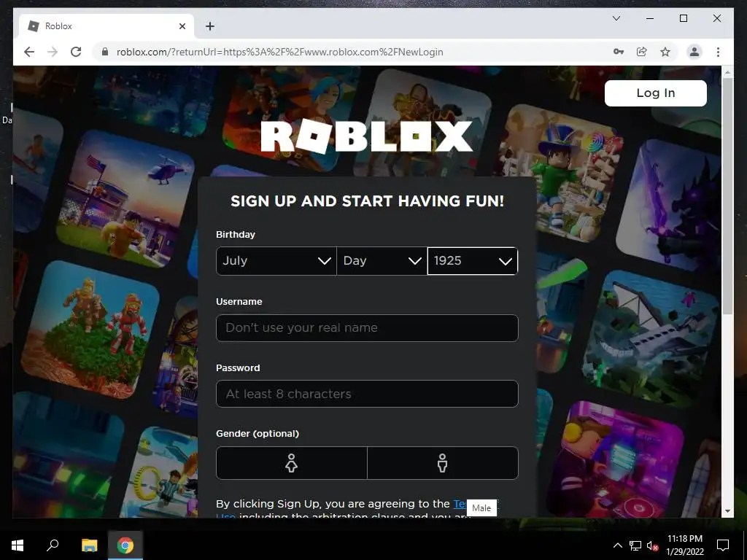Click the Chrome taskbar icon

click(x=125, y=545)
